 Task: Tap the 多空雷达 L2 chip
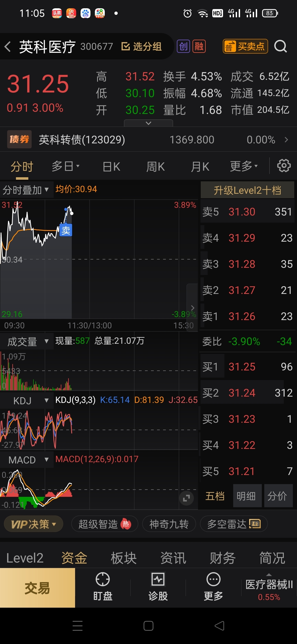pos(234,524)
